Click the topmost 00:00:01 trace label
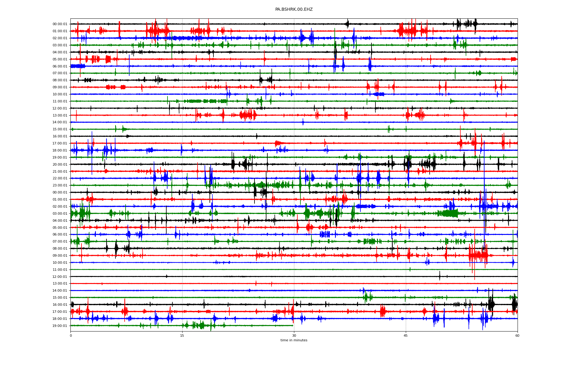The width and height of the screenshot is (588, 368). point(60,24)
